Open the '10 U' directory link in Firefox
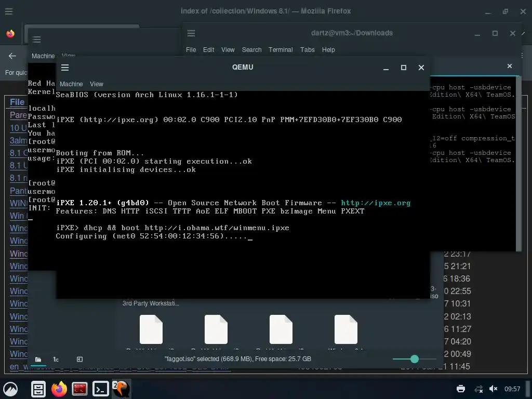 click(x=18, y=128)
